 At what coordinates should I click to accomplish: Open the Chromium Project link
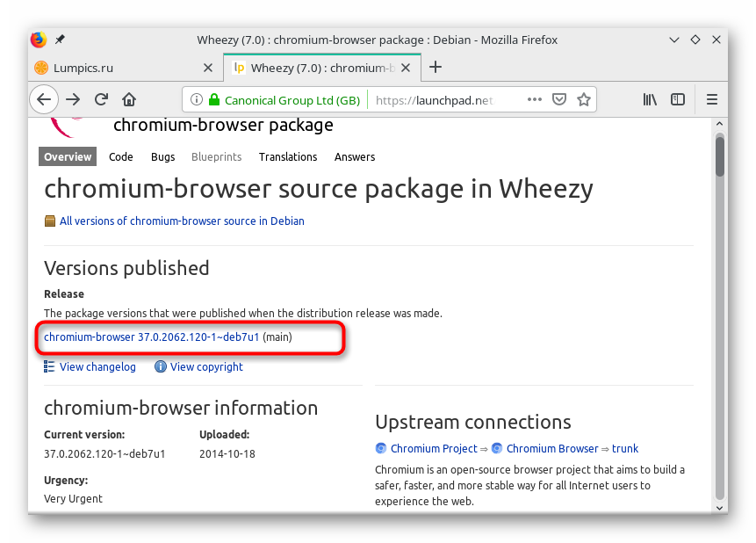[x=434, y=448]
